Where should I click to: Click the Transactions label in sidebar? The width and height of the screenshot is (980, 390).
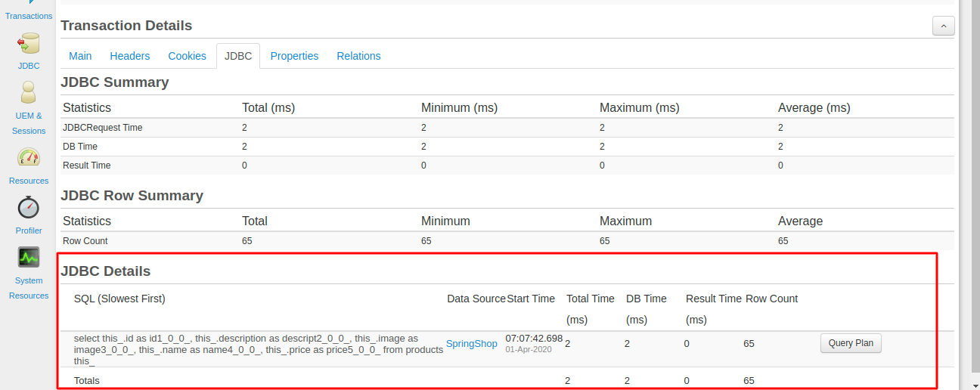tap(29, 16)
